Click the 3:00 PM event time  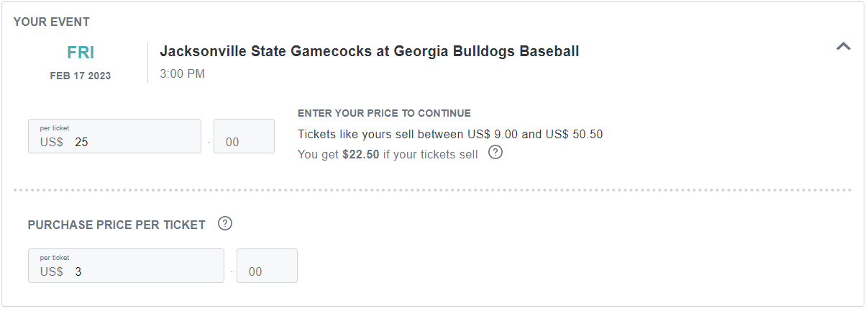(x=182, y=73)
